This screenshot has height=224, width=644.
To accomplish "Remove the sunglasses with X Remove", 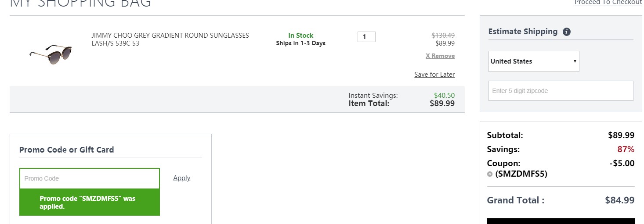I will coord(440,56).
